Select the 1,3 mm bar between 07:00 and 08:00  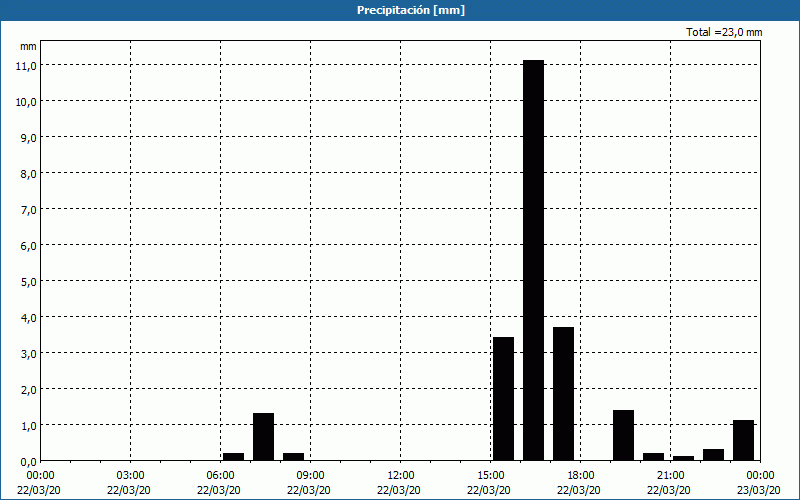(x=263, y=437)
